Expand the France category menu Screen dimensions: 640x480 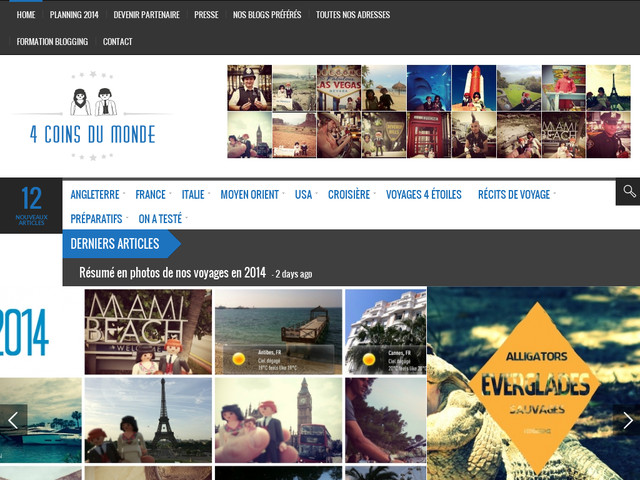pyautogui.click(x=151, y=195)
